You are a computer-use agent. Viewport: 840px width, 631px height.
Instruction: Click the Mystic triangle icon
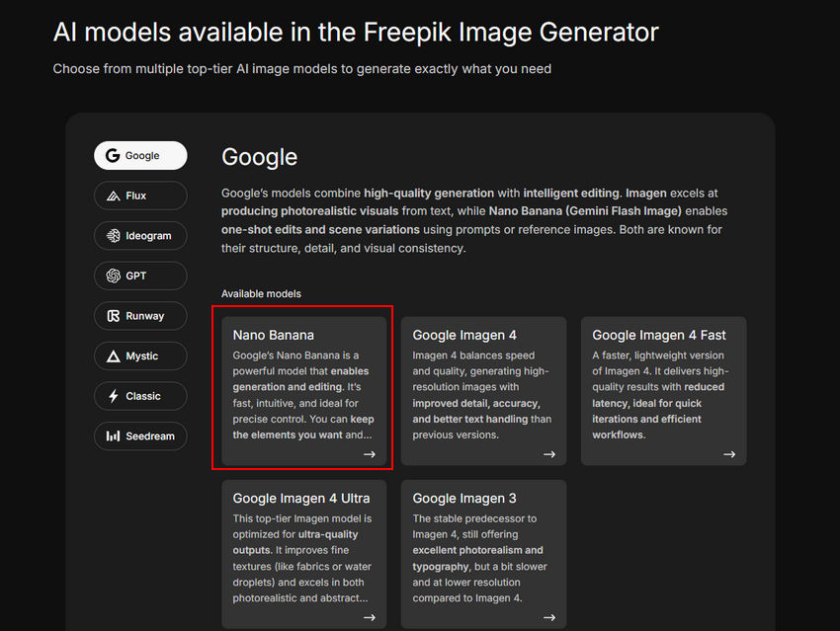(113, 356)
